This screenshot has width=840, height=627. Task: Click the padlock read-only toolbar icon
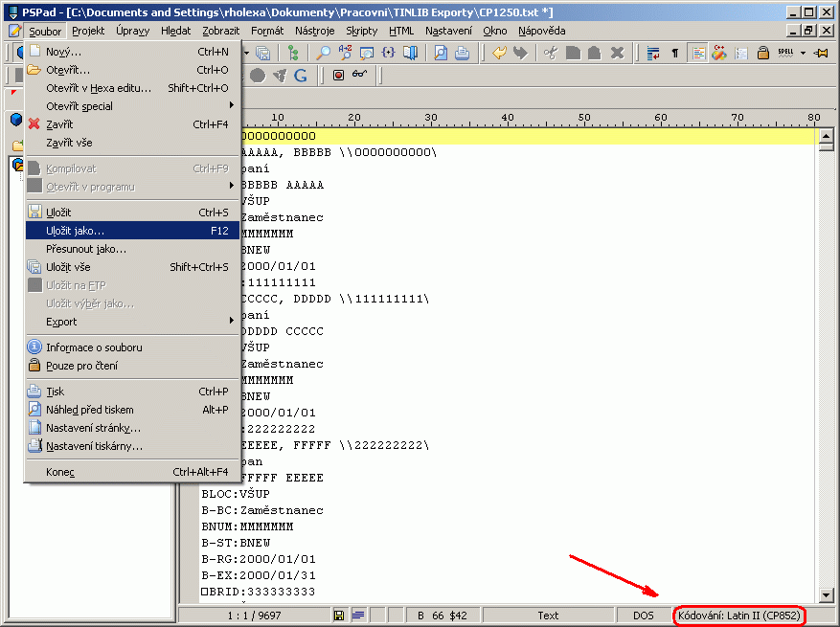763,53
